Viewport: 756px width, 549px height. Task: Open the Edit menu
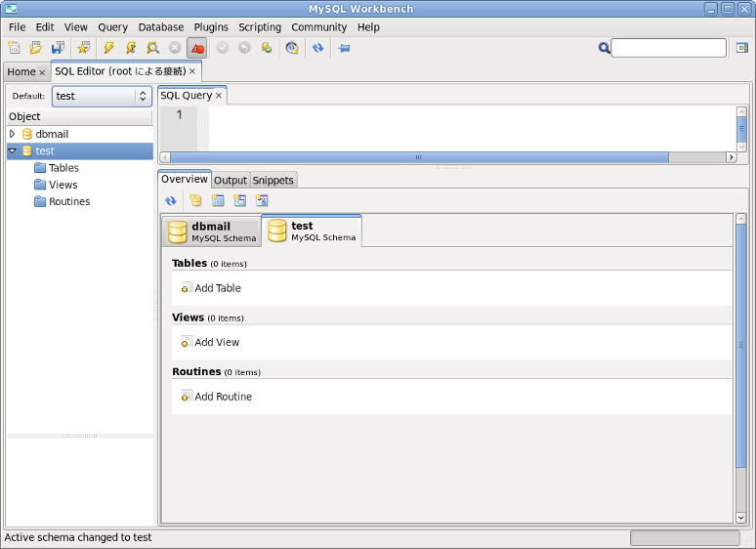point(45,27)
